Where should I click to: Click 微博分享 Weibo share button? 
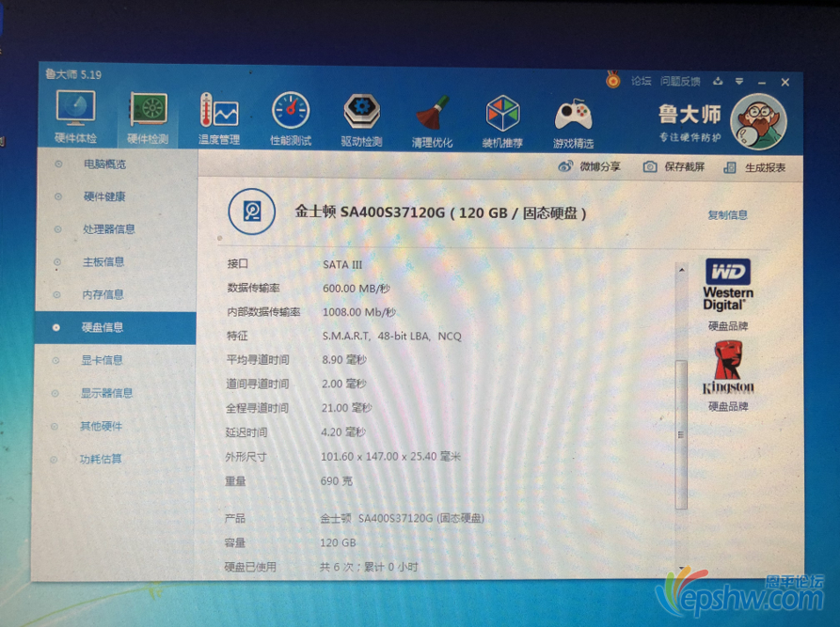pyautogui.click(x=589, y=166)
